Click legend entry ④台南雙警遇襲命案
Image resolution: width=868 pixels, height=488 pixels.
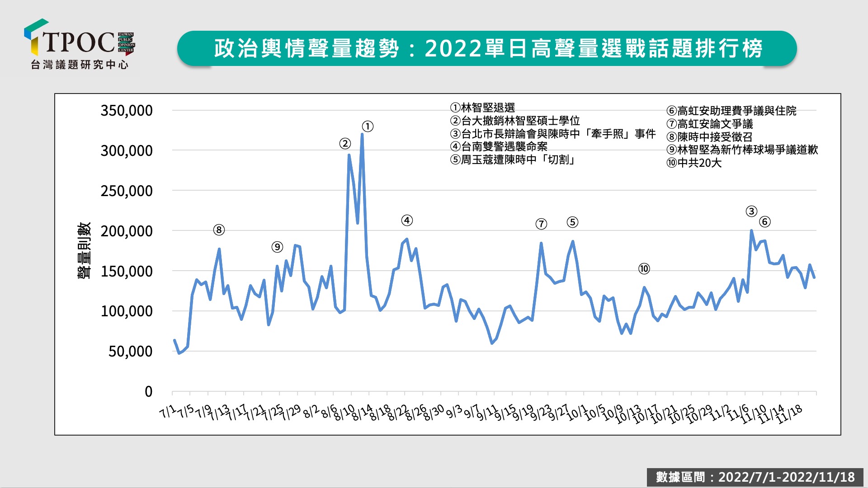[x=499, y=146]
